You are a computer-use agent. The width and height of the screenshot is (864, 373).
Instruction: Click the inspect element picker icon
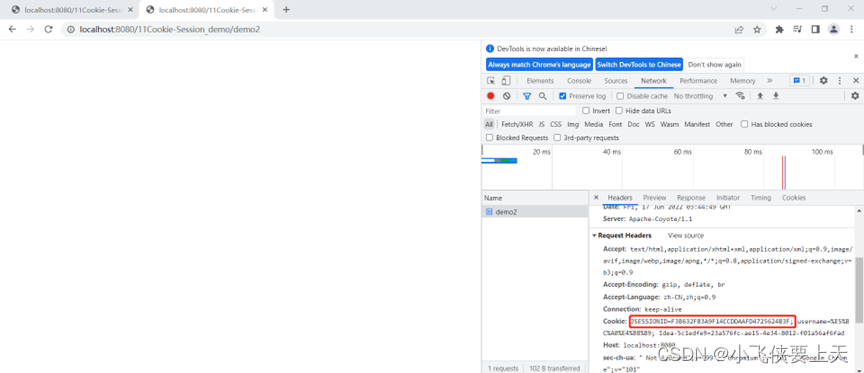tap(490, 81)
